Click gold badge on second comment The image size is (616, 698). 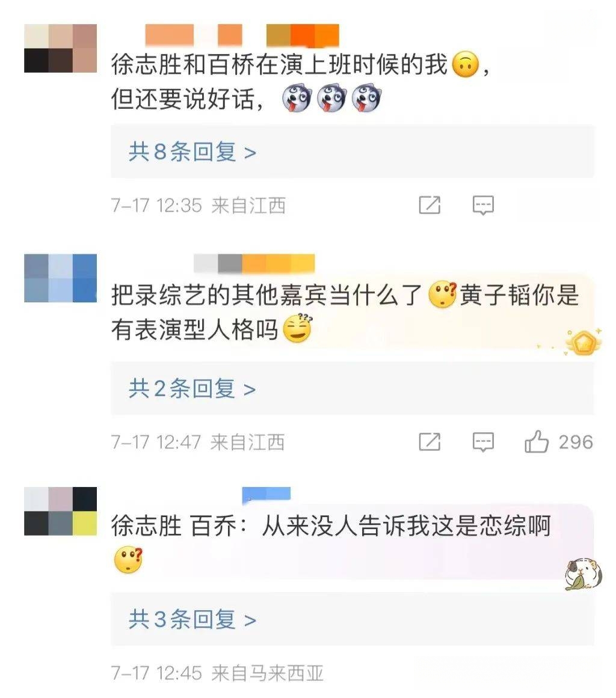click(583, 343)
